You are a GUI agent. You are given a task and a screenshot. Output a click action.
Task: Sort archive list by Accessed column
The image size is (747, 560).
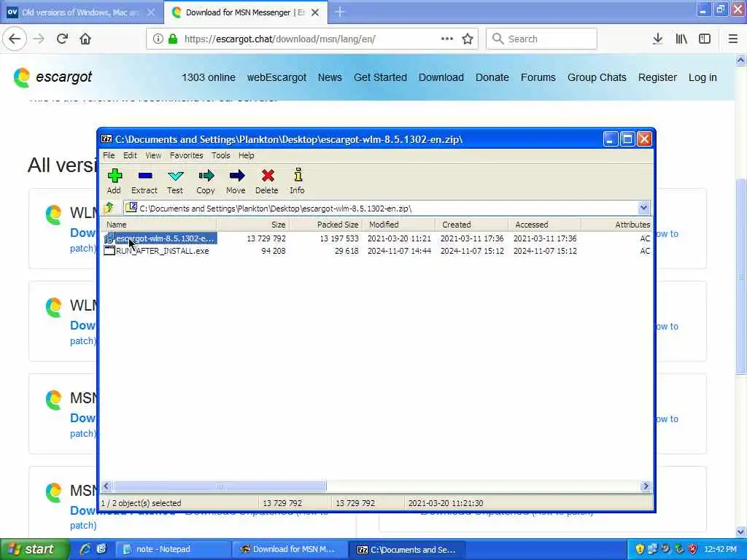click(544, 225)
